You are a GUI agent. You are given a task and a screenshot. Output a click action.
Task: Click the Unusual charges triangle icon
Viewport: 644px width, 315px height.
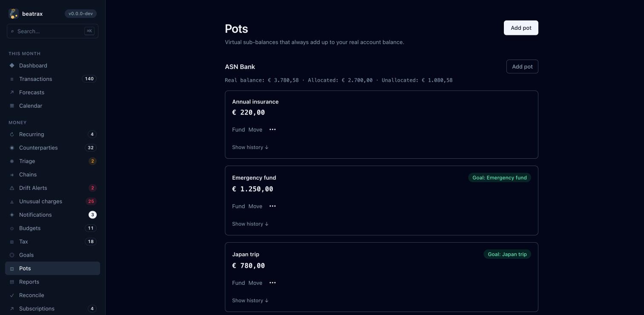[x=12, y=201]
